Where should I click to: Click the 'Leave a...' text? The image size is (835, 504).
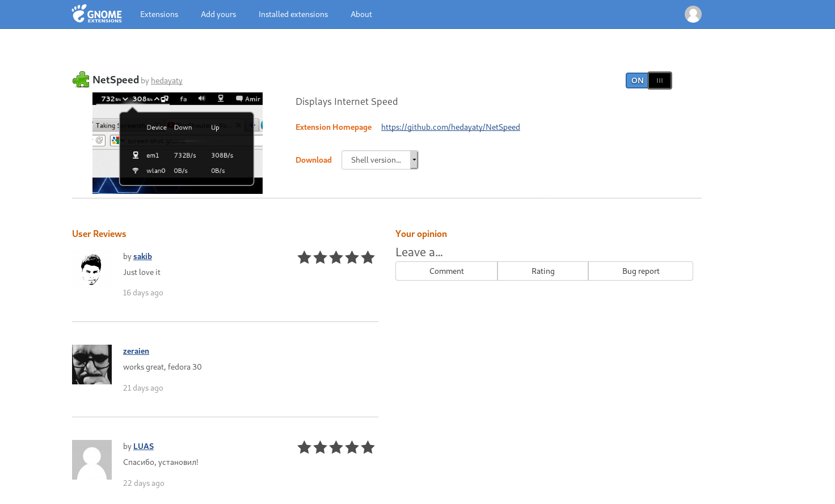click(x=419, y=252)
